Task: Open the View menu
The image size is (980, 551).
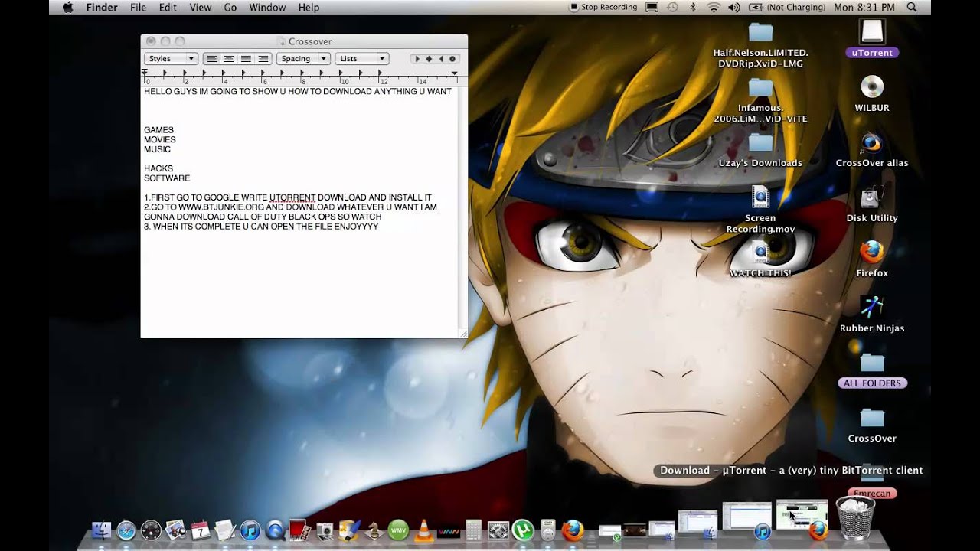Action: pos(200,7)
